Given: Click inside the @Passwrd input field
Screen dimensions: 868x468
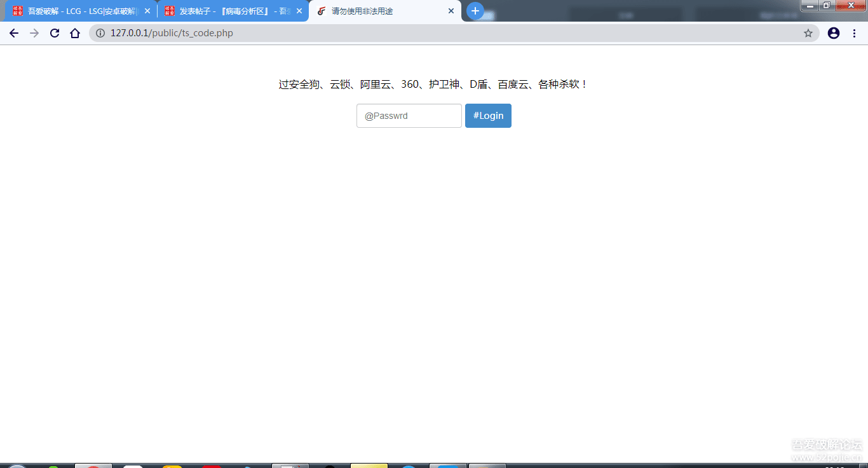Looking at the screenshot, I should tap(409, 116).
